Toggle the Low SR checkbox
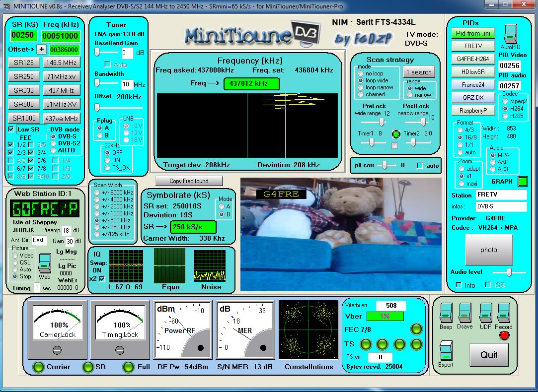538x392 pixels. point(11,129)
